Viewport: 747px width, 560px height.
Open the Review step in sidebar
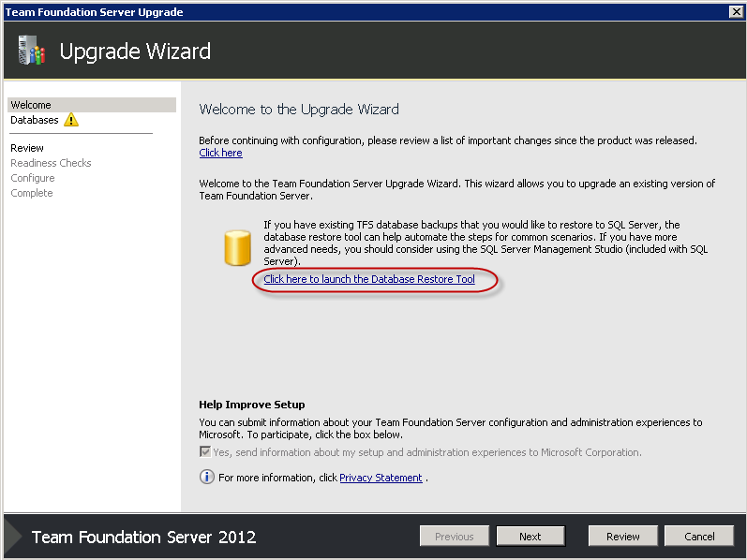[x=27, y=148]
